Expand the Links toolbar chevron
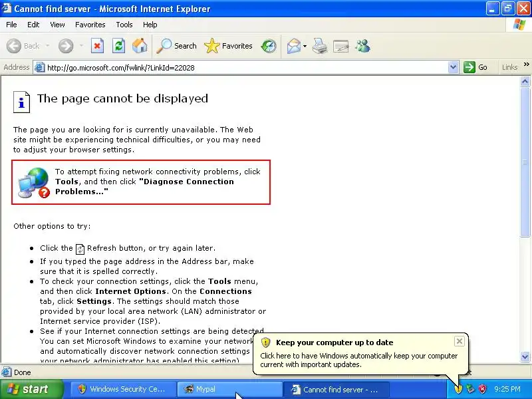The height and width of the screenshot is (399, 532). pyautogui.click(x=526, y=64)
